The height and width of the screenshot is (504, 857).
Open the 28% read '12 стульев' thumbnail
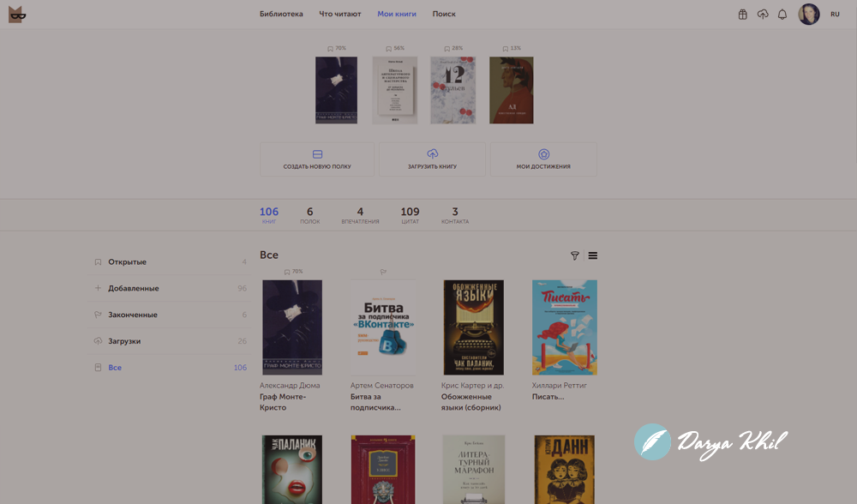click(x=452, y=90)
